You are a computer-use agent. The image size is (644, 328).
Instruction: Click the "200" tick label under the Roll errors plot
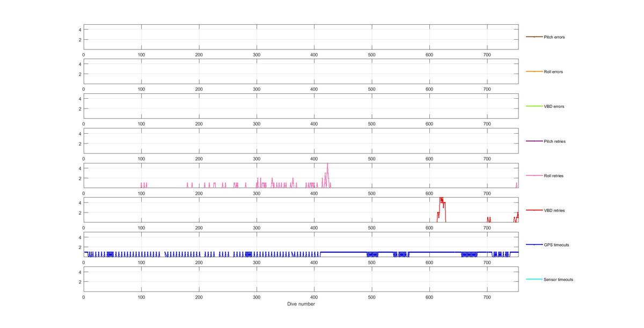pos(199,89)
